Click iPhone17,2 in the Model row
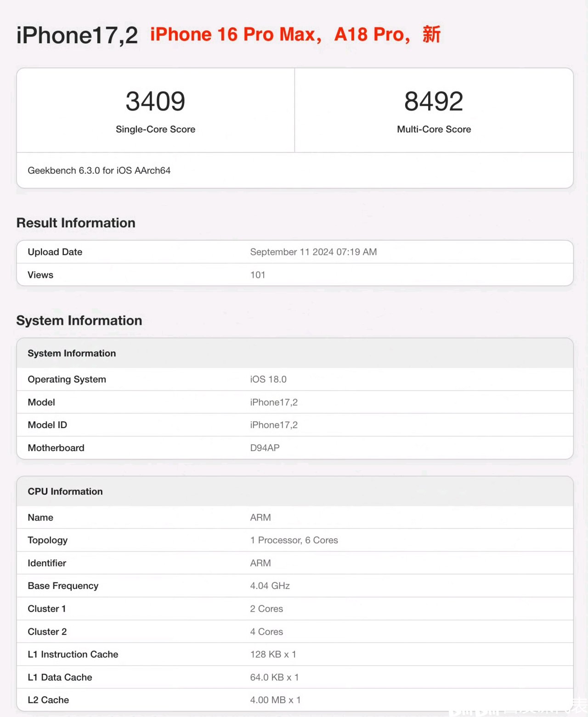The image size is (588, 717). coord(274,402)
